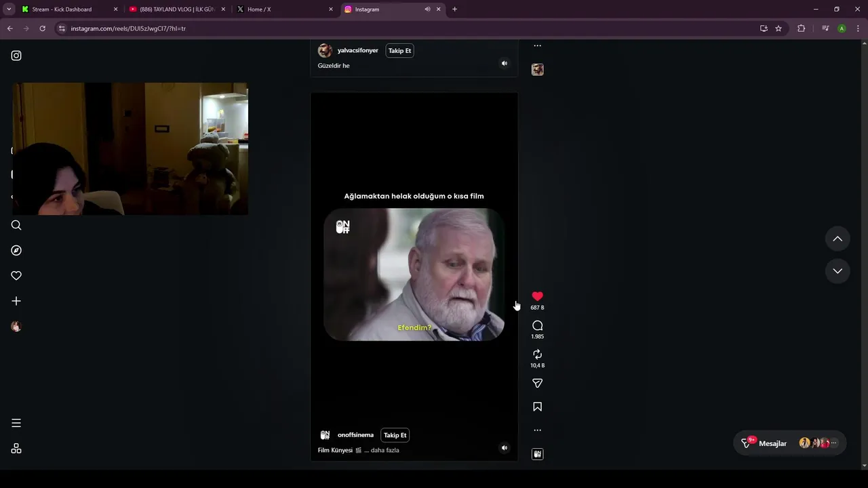Repost the reel with 10,4 B reposts
The image size is (868, 488).
click(x=537, y=354)
